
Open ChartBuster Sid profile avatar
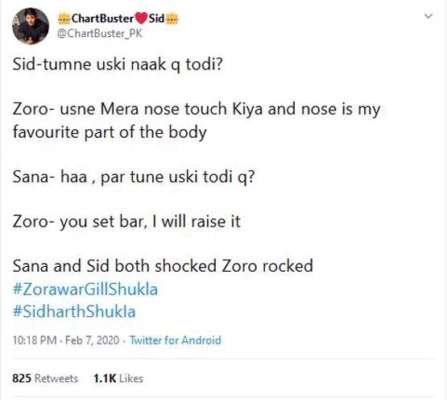(30, 26)
